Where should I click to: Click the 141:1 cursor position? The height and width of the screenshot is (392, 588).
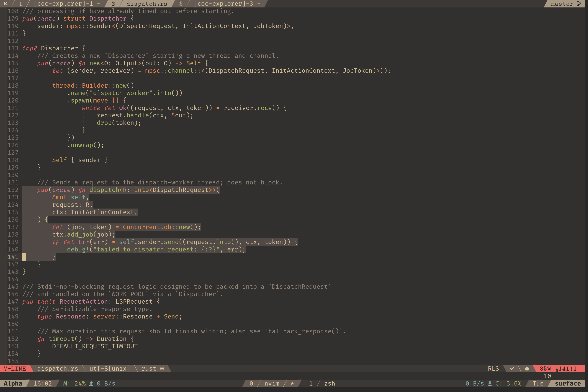(567, 368)
